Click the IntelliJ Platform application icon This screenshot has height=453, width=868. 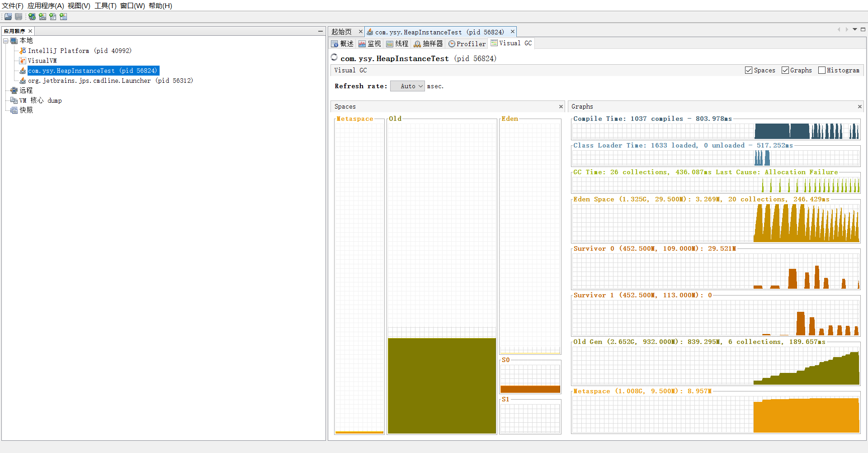click(23, 51)
